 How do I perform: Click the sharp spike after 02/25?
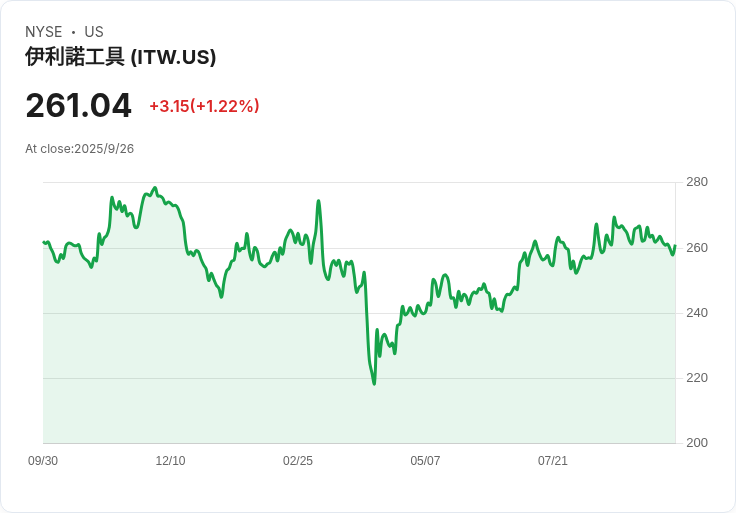318,201
